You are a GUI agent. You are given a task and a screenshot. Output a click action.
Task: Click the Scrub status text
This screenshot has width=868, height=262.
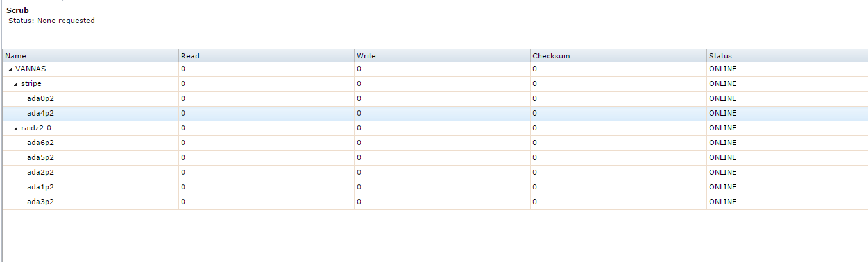pyautogui.click(x=51, y=21)
